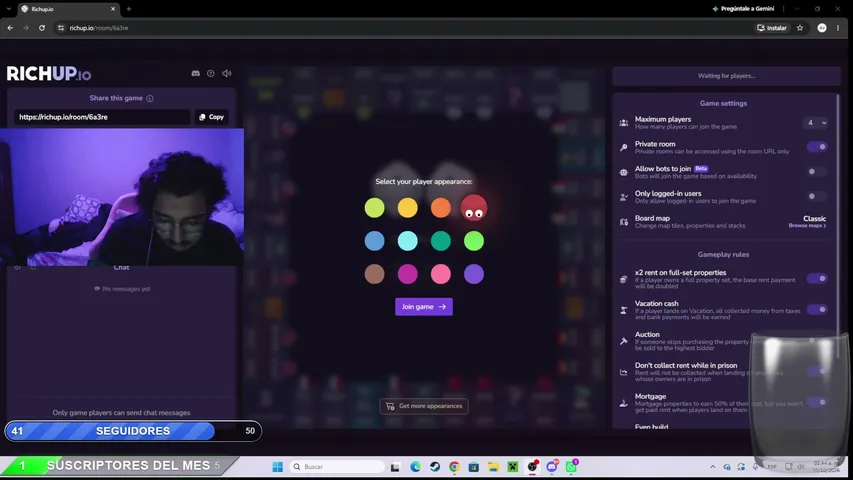Select the room URL field
Screen dimensions: 853x480
[x=102, y=117]
